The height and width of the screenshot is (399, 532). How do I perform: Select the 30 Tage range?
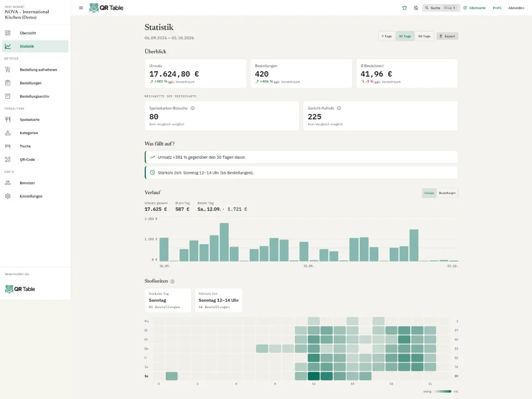point(405,36)
